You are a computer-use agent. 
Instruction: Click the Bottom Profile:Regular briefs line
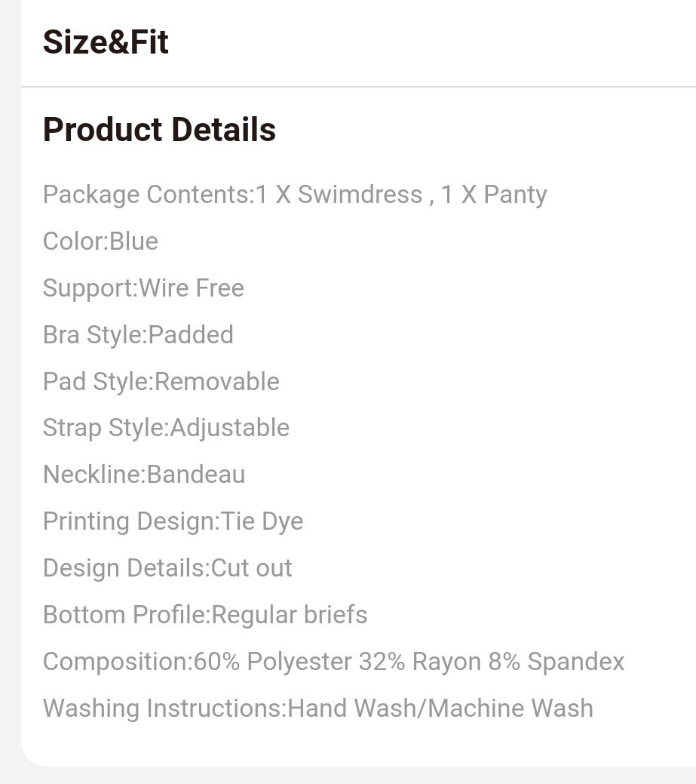point(205,615)
